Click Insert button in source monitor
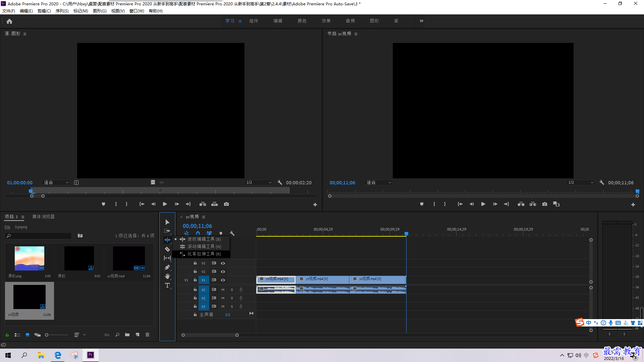 click(203, 204)
